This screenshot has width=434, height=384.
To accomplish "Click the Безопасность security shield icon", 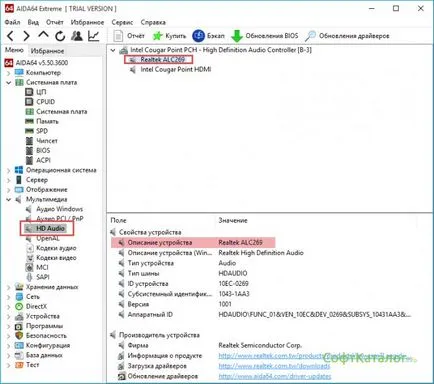I will click(x=19, y=336).
